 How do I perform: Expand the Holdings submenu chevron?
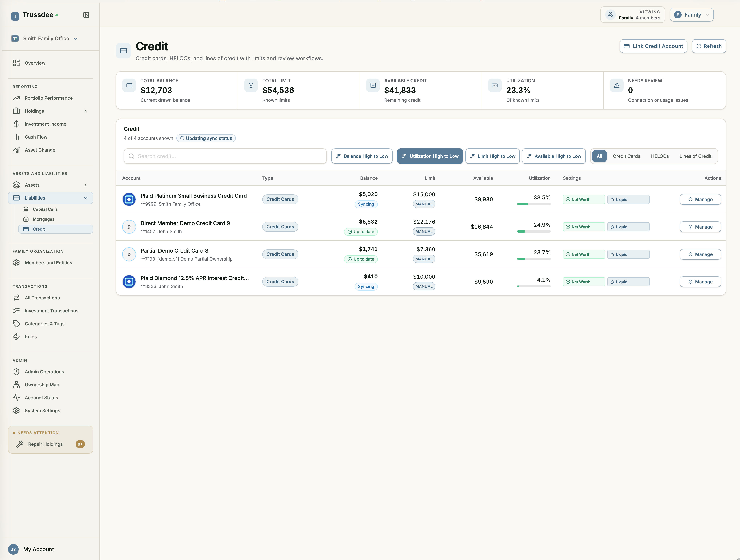pos(86,111)
